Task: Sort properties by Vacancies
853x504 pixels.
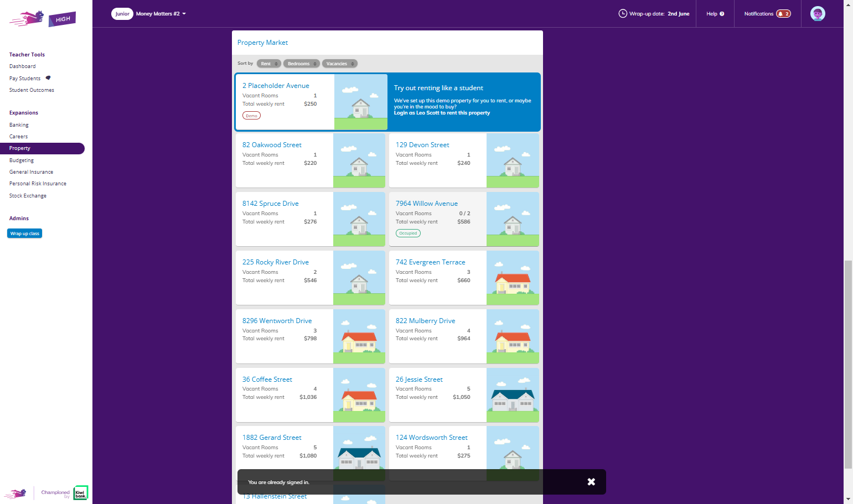Action: (340, 64)
